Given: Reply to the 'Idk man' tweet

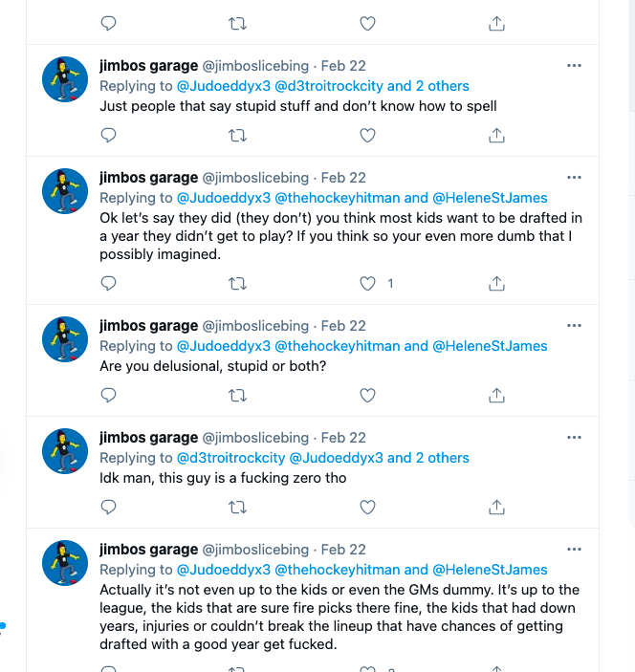Looking at the screenshot, I should pyautogui.click(x=108, y=507).
